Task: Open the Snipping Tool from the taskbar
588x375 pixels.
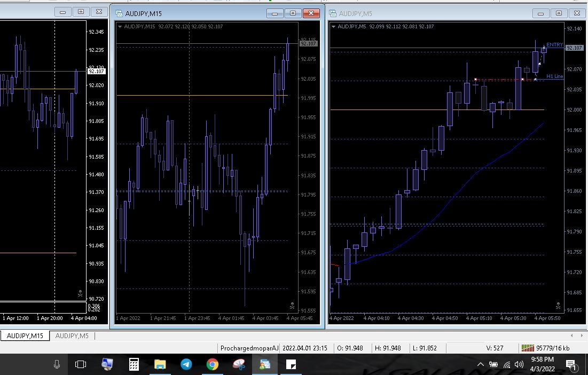Action: [239, 364]
